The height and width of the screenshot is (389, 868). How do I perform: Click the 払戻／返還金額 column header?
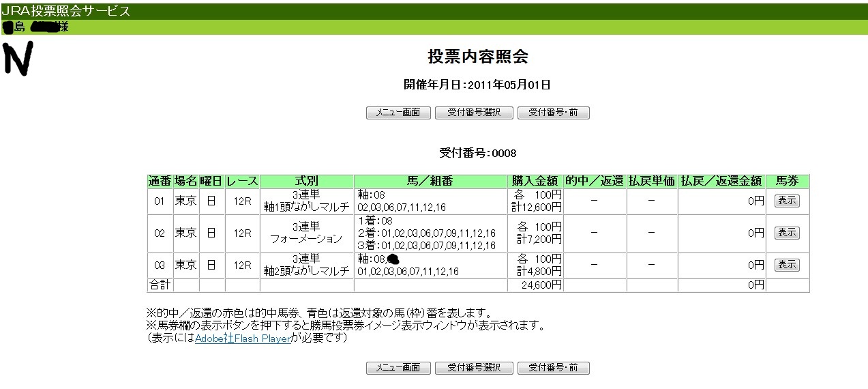721,182
